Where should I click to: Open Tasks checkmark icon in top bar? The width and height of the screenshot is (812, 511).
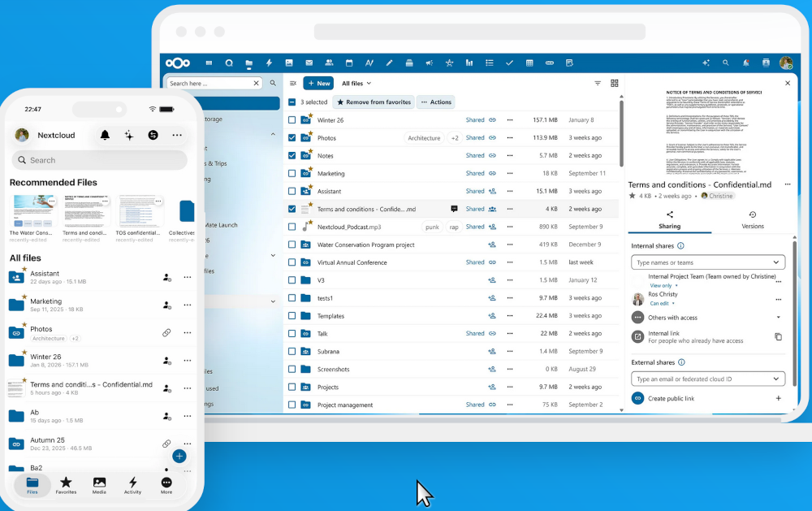pos(510,63)
